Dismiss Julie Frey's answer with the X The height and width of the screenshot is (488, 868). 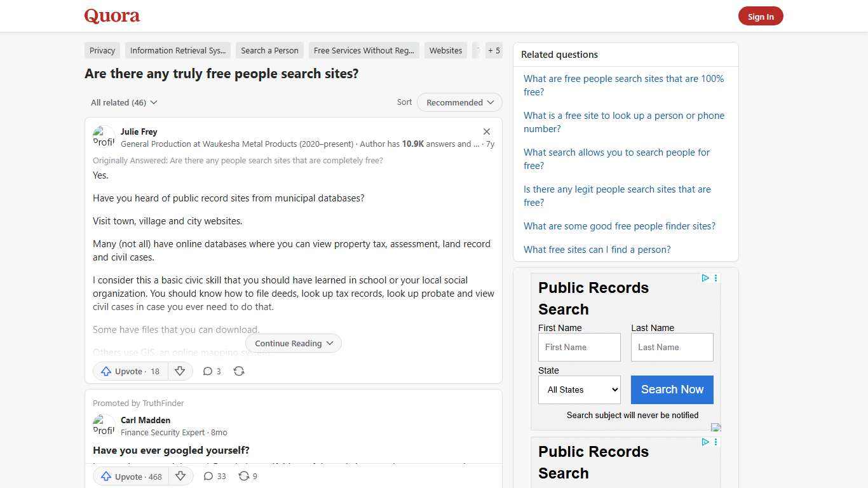486,132
